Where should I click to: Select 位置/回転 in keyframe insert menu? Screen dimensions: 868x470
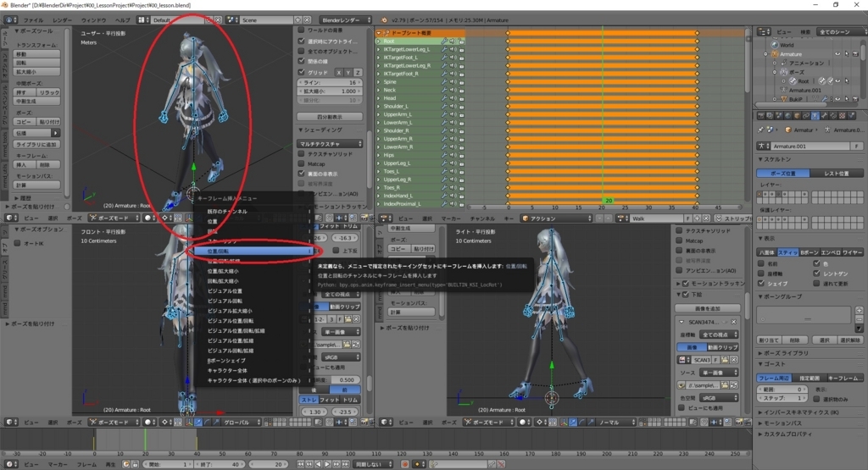253,251
